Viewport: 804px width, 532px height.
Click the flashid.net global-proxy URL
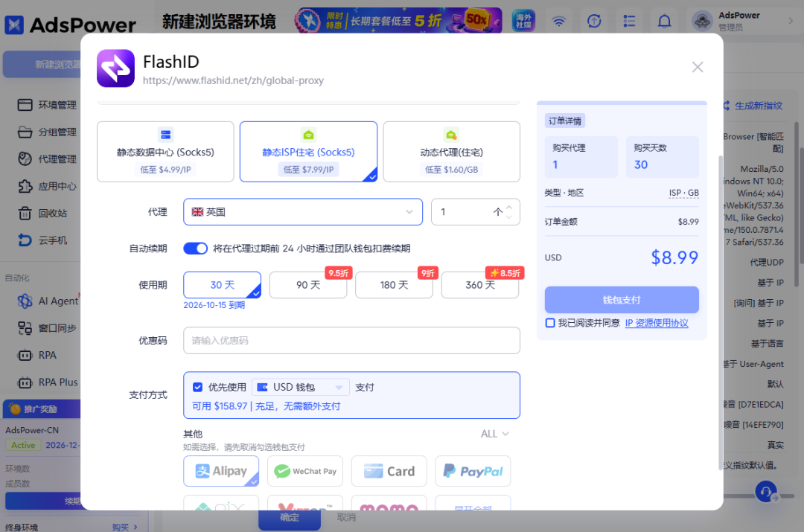tap(233, 80)
